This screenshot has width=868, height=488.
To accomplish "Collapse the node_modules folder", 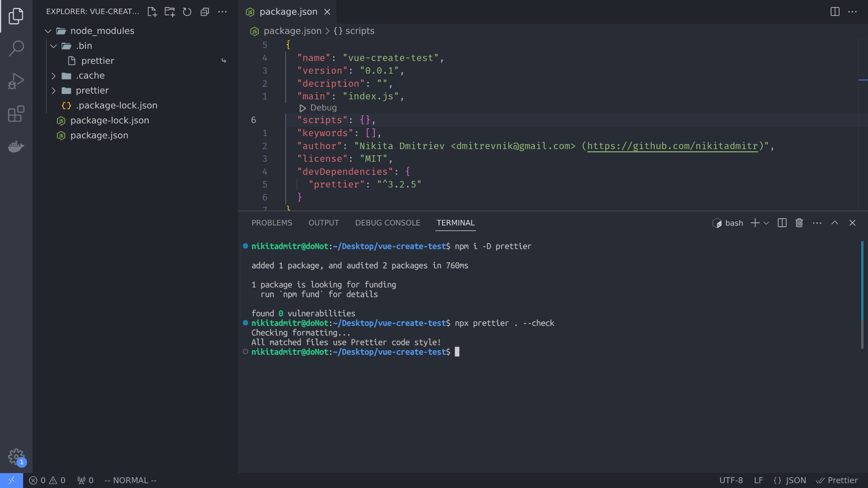I will (x=48, y=31).
